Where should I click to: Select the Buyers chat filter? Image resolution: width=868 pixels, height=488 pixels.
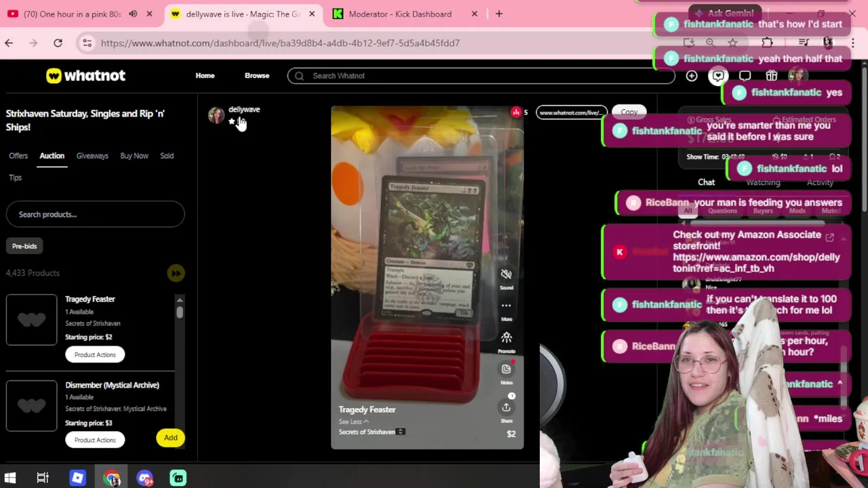(x=763, y=211)
